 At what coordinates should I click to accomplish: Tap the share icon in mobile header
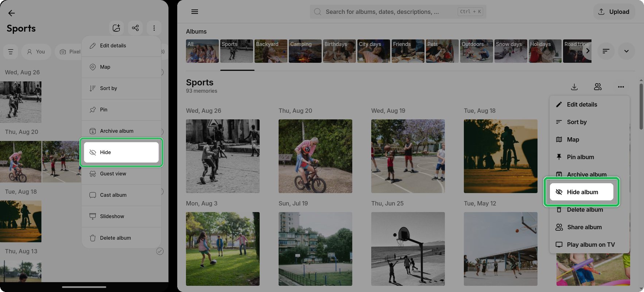[135, 28]
